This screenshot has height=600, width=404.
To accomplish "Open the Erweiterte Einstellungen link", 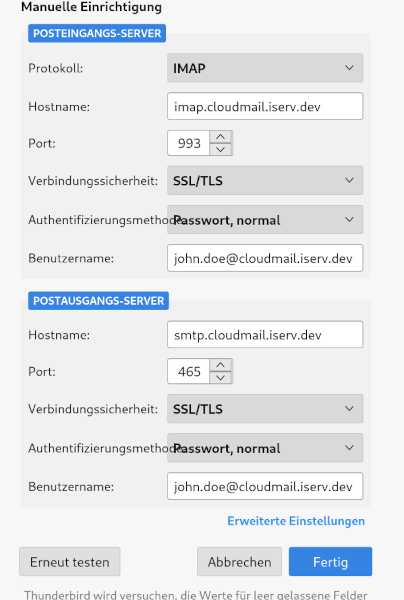I will [x=296, y=521].
